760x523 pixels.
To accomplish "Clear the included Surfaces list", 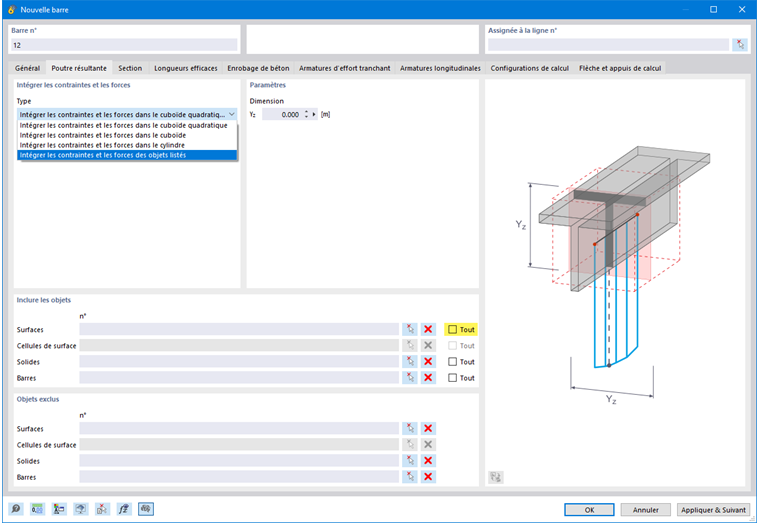I will 428,330.
